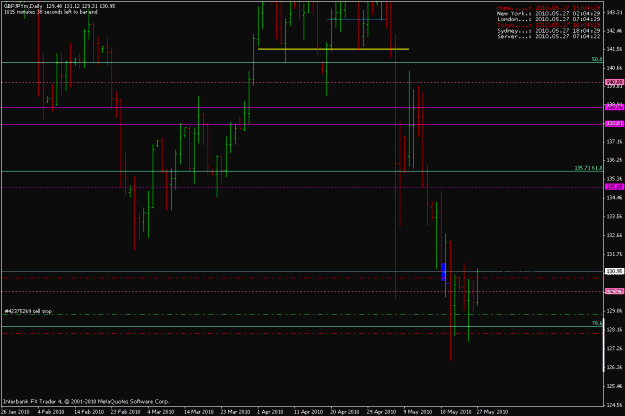Screen dimensions: 625x416
Task: Click the green dash-dot sell stop line
Action: click(301, 315)
